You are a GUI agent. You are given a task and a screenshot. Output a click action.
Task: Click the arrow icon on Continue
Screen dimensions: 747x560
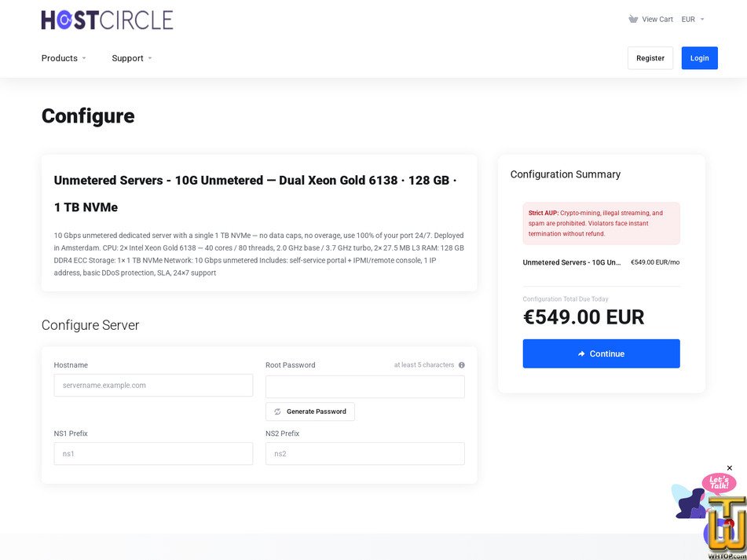[580, 353]
